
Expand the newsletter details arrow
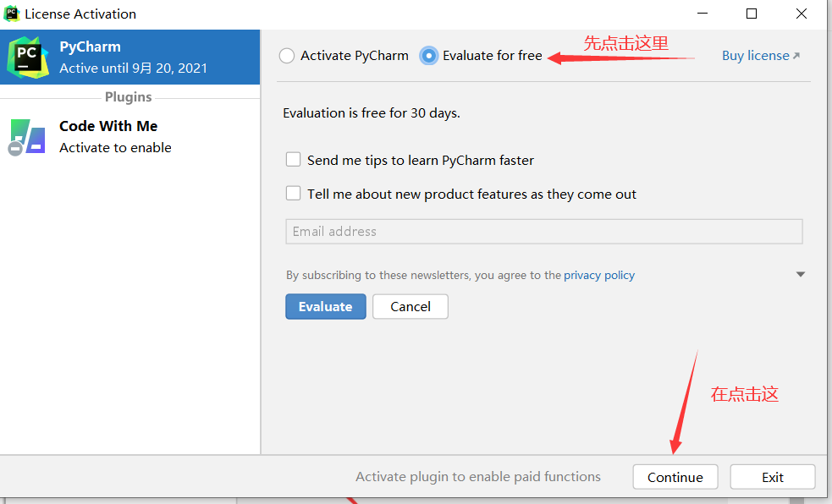tap(801, 275)
